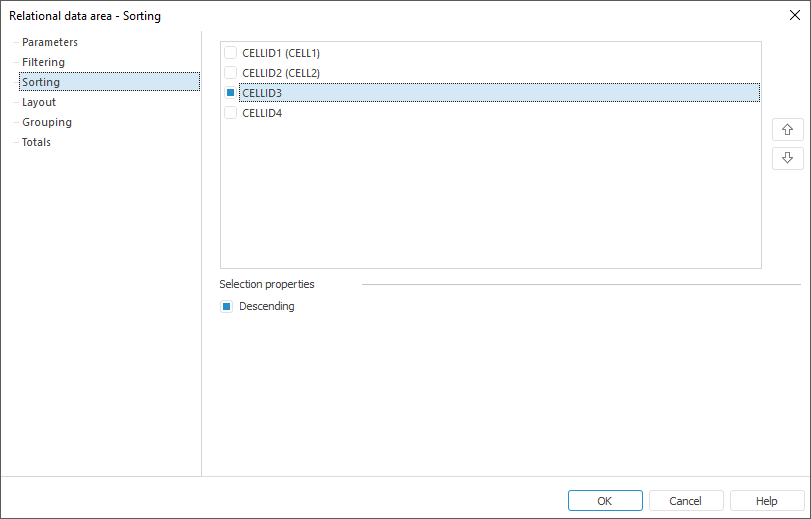Screen dimensions: 811x519
Task: Check the CELLID2 (CELL2) sorting box
Action: [x=231, y=73]
